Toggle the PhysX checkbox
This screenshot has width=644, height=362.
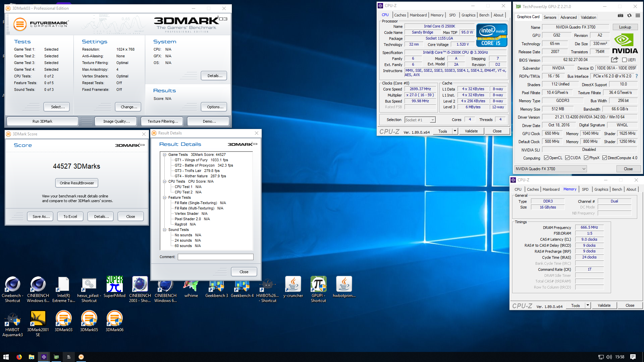pyautogui.click(x=586, y=158)
